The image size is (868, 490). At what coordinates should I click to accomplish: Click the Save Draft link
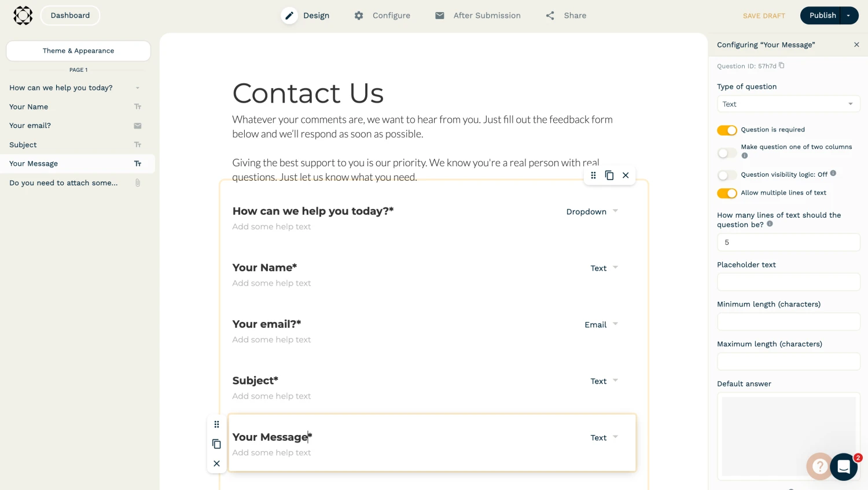tap(764, 16)
